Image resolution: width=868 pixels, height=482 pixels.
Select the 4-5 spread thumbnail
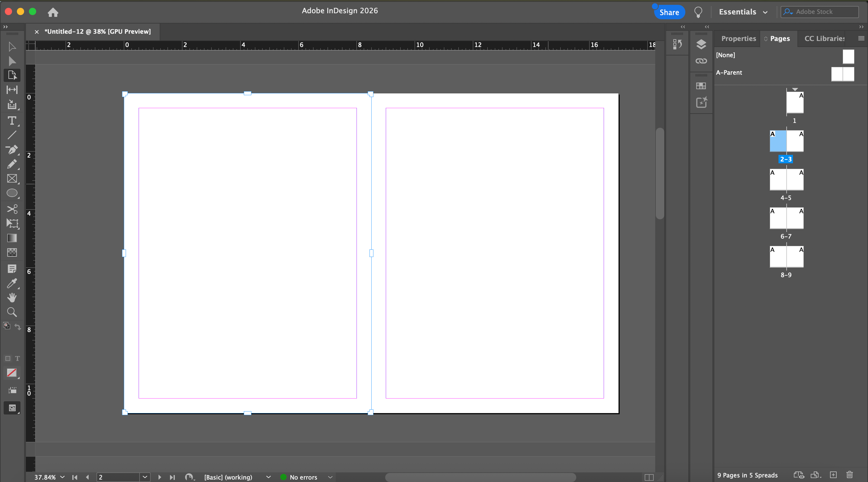click(x=786, y=180)
